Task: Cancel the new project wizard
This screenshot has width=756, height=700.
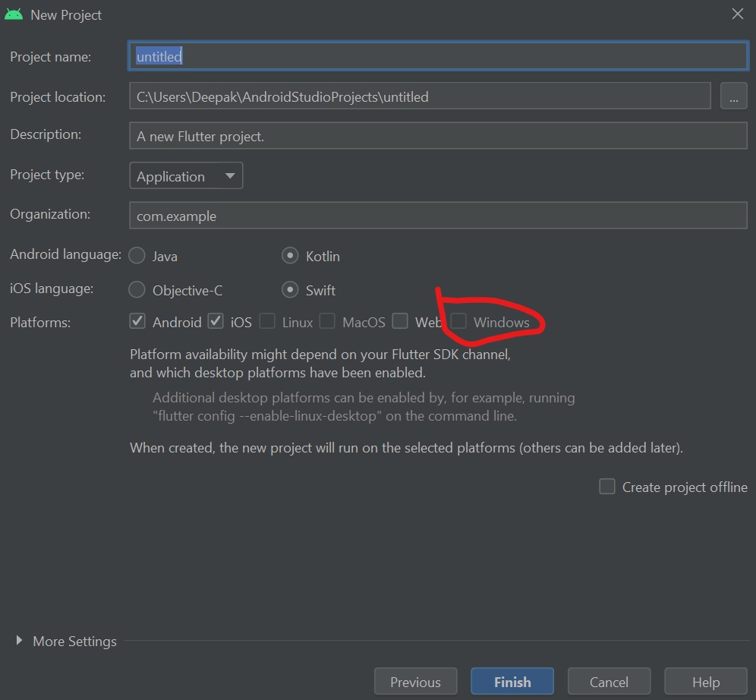Action: click(609, 682)
